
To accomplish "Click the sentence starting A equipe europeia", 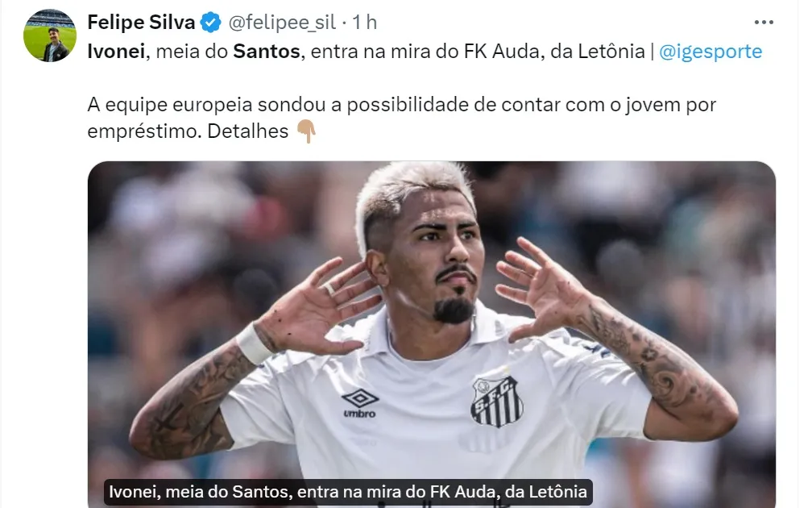I will click(x=401, y=119).
